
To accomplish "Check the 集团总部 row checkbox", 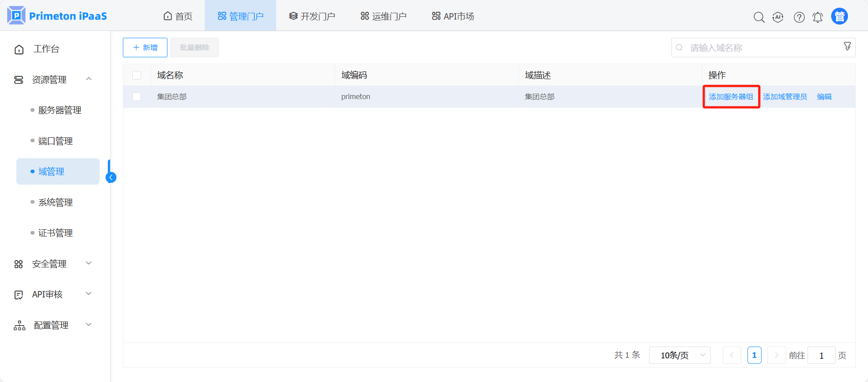I will [x=136, y=96].
